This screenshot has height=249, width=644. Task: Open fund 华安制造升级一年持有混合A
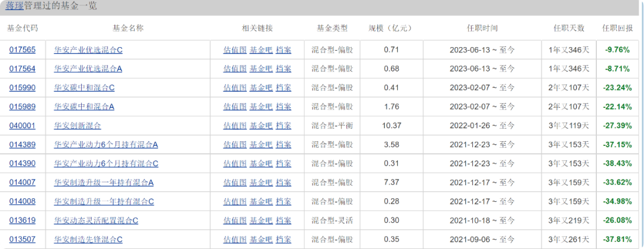[104, 182]
